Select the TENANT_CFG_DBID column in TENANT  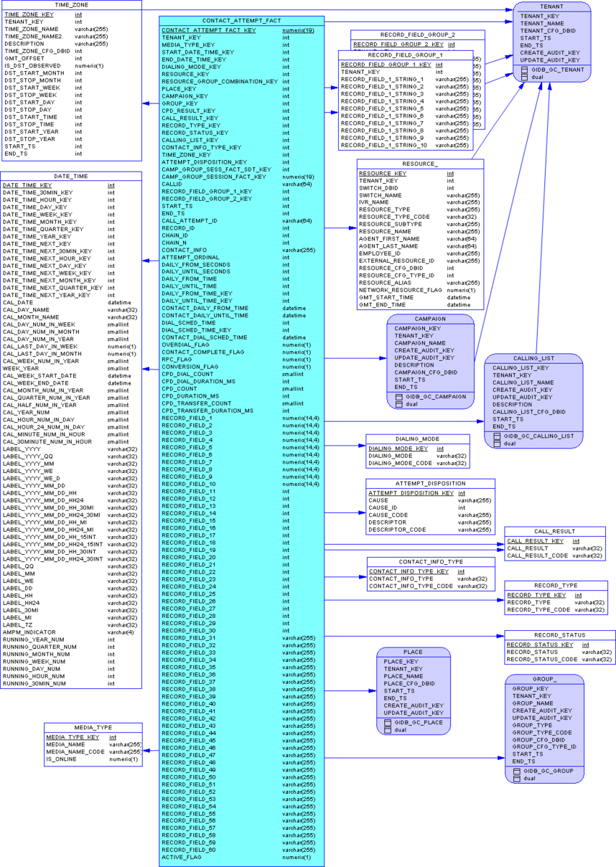[x=548, y=31]
